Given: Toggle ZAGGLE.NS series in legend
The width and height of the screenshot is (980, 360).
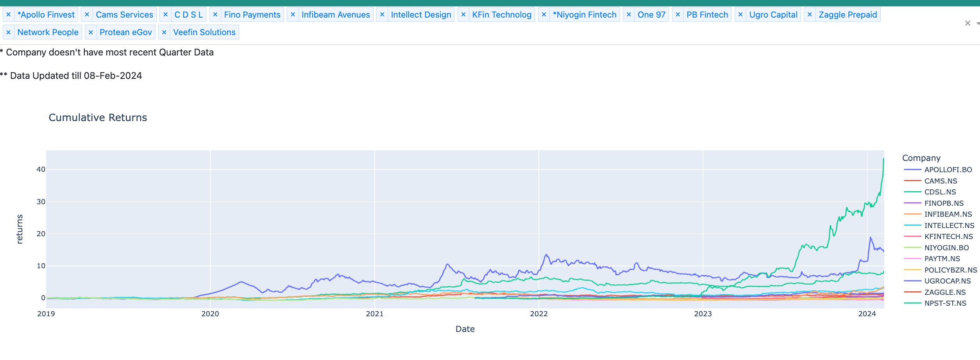Looking at the screenshot, I should click(x=935, y=292).
